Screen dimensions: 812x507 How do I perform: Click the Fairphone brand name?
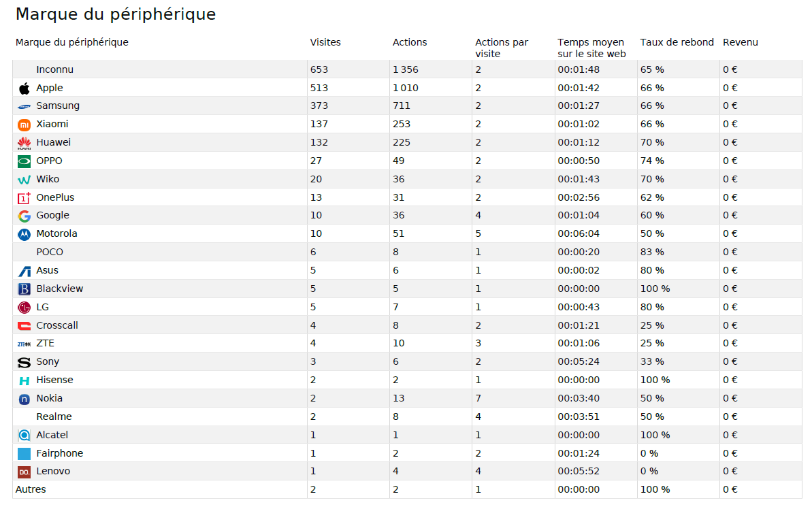(59, 453)
